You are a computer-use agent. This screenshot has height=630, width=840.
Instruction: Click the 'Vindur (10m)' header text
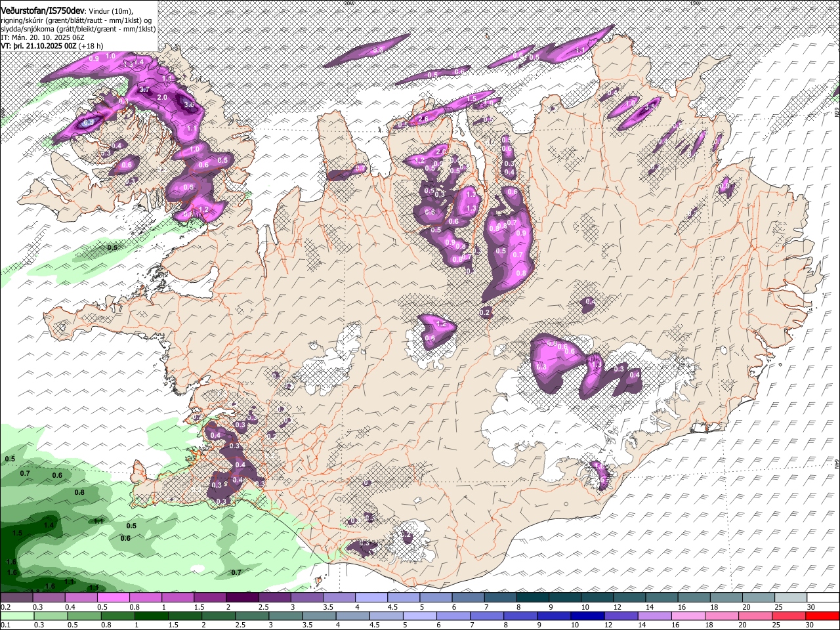[x=110, y=10]
